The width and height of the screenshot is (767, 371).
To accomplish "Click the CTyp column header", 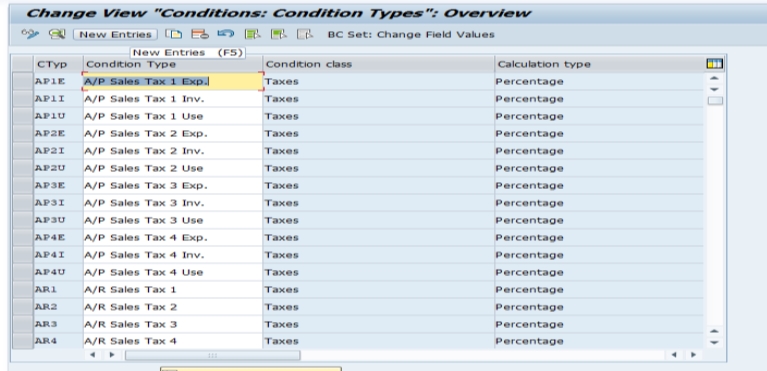I will [x=59, y=64].
